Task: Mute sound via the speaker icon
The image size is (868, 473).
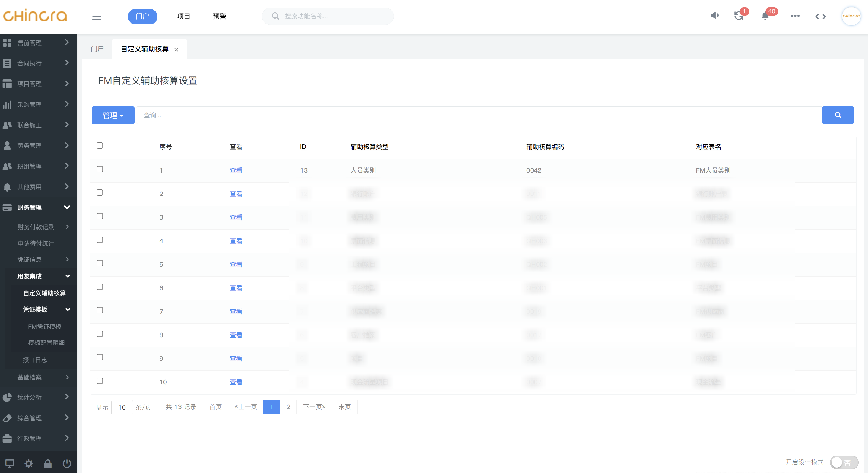Action: point(714,16)
